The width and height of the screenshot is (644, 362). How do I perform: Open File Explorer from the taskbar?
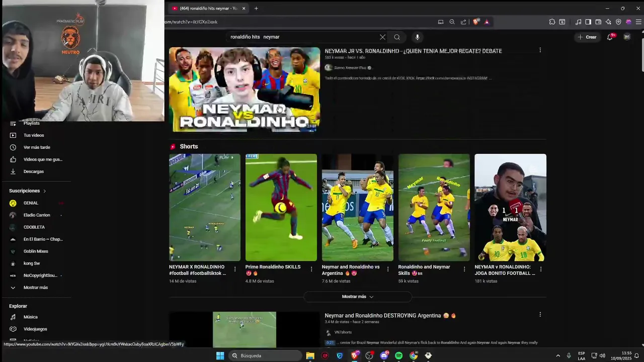pos(310,355)
